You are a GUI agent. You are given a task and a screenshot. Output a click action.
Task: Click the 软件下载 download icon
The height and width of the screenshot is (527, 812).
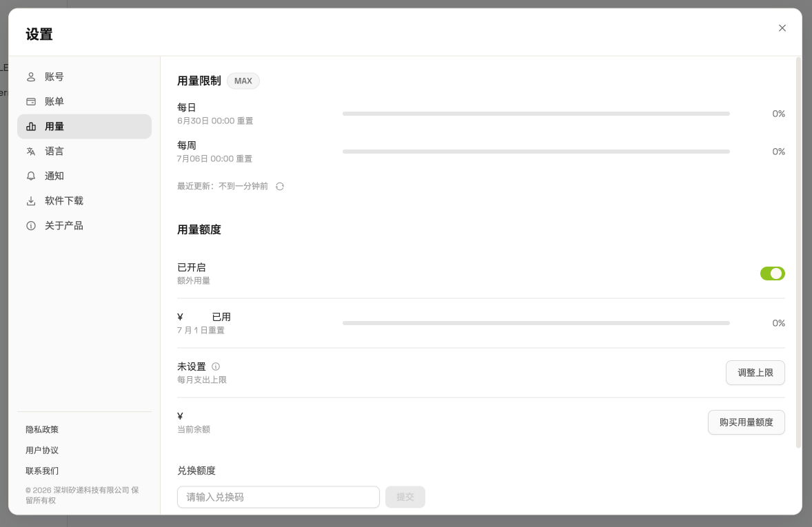(x=31, y=201)
